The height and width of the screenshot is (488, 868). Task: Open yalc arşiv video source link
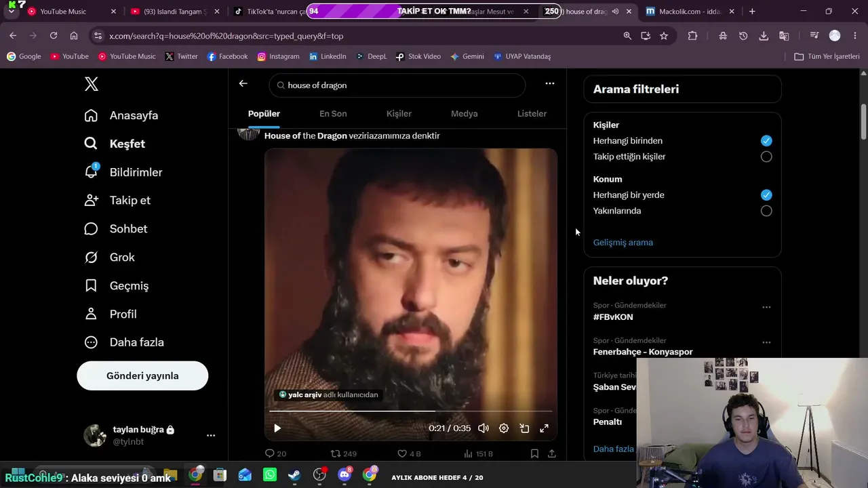click(x=328, y=394)
